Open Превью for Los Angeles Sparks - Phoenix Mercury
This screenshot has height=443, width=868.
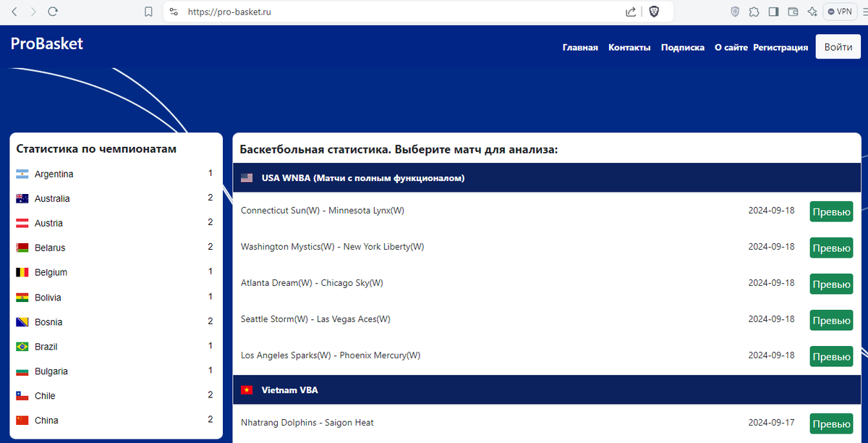coord(831,356)
